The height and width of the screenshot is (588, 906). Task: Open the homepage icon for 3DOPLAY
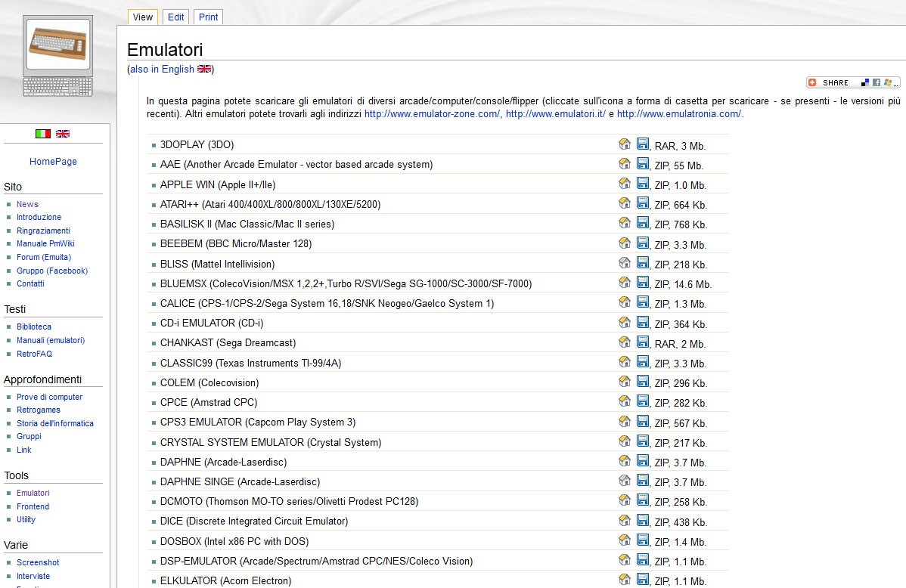625,144
